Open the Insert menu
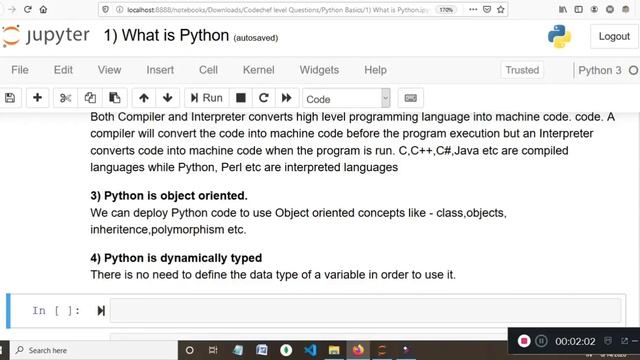The height and width of the screenshot is (360, 640). 160,70
